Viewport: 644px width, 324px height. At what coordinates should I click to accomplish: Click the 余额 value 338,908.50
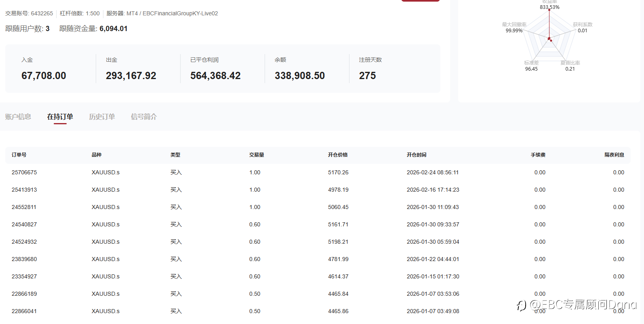coord(300,75)
